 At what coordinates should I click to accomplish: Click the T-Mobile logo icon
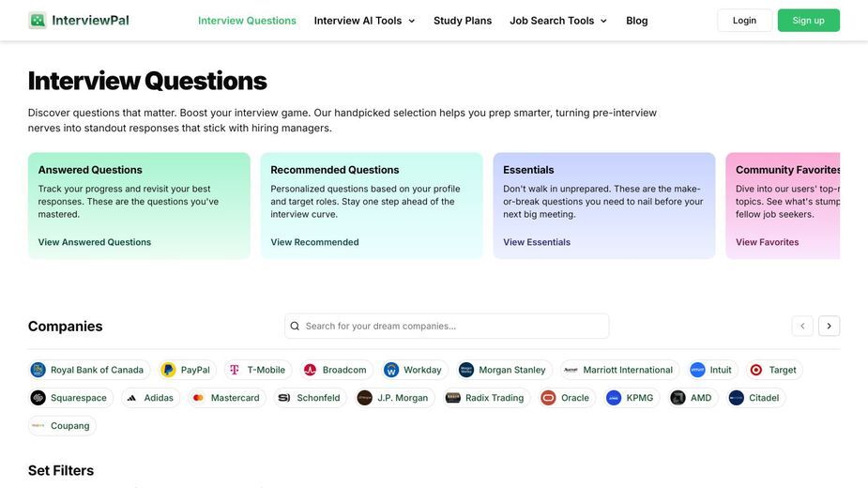click(235, 370)
